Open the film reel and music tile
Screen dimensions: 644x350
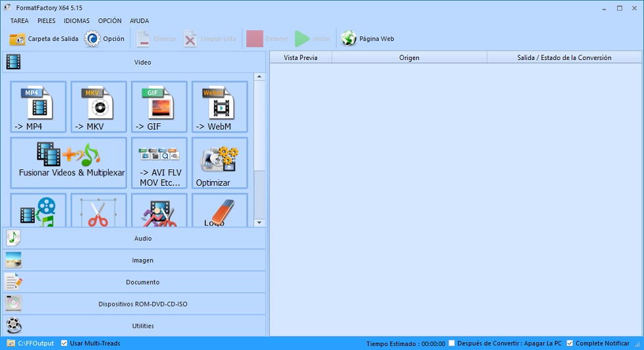(38, 210)
